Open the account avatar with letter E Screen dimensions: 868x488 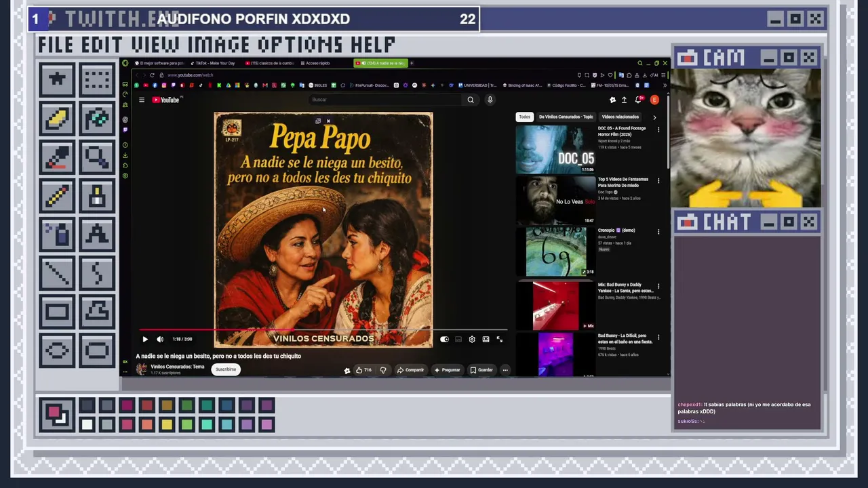[654, 100]
